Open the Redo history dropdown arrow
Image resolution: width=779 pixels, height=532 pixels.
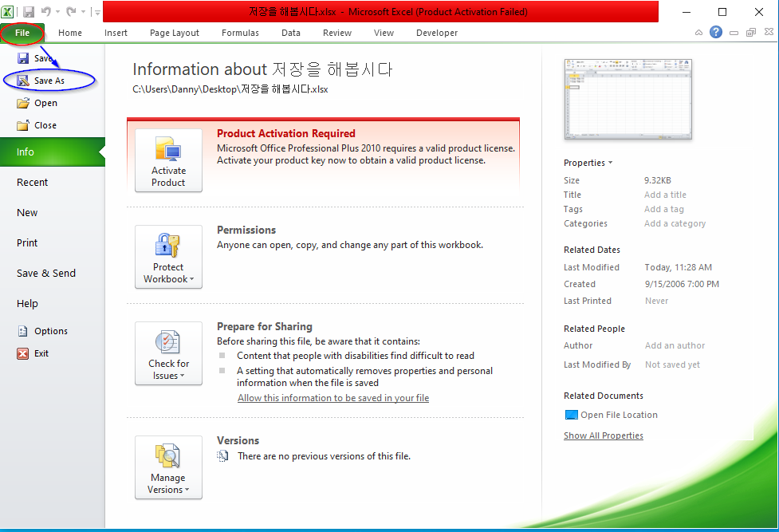(83, 11)
